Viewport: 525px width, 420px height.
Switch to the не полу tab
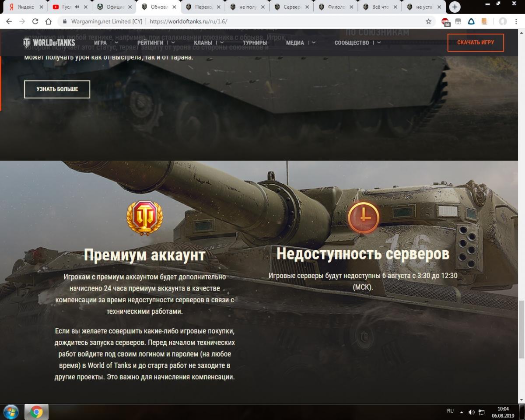click(247, 7)
